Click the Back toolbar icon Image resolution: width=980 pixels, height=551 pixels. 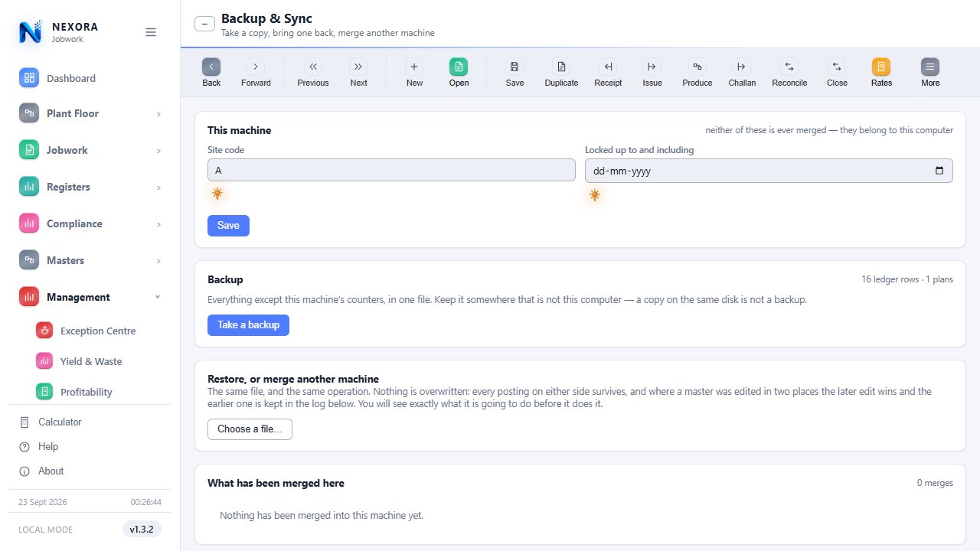[x=211, y=67]
